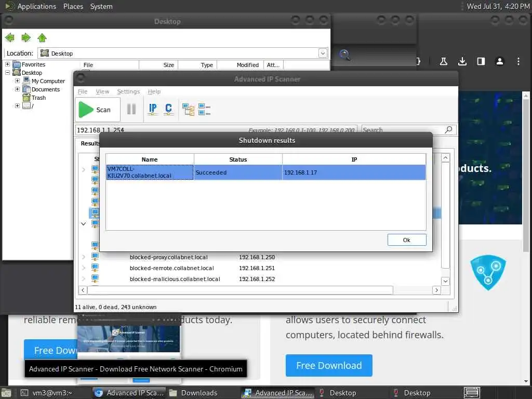Viewport: 532px width, 399px height.
Task: Click the left Free Download button
Action: [51, 350]
